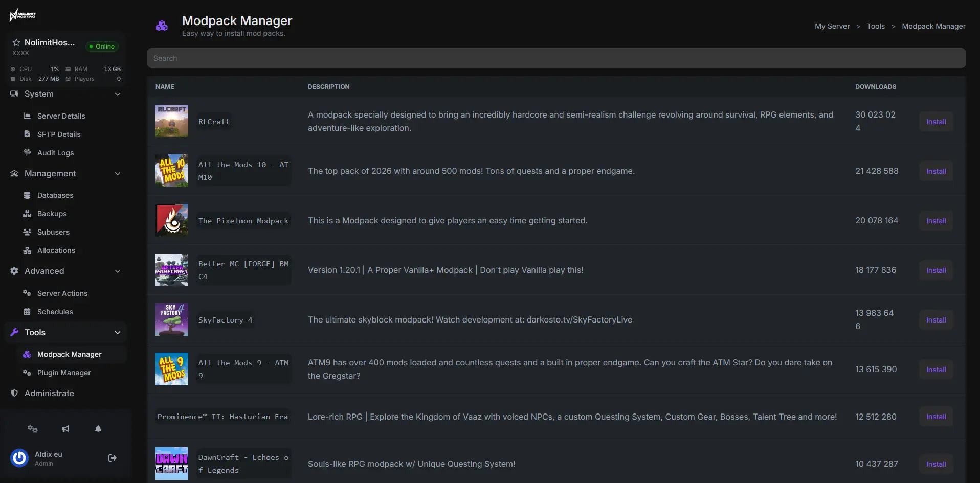Click the Databases stack icon
This screenshot has width=980, height=483.
point(27,195)
